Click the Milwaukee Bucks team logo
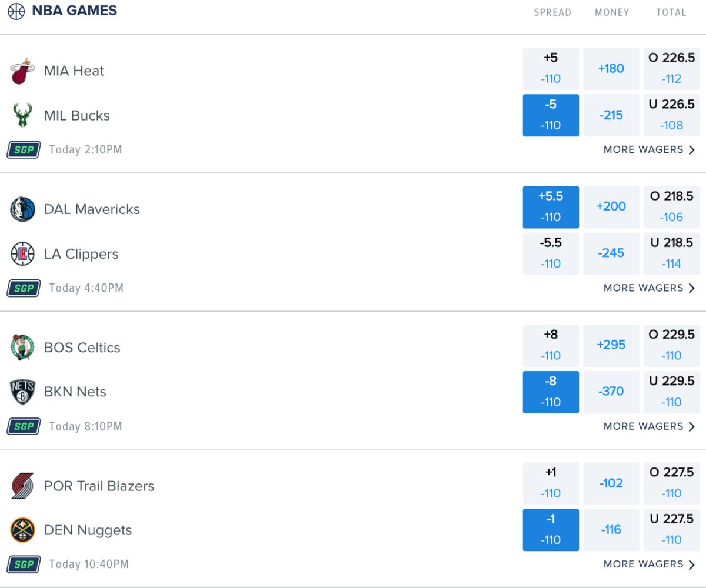Screen dimensions: 706x588 point(23,115)
